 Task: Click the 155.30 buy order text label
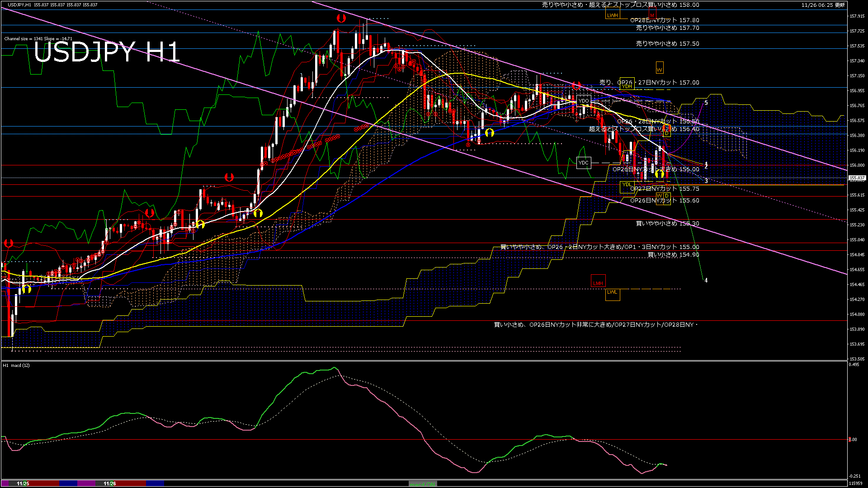(x=667, y=224)
